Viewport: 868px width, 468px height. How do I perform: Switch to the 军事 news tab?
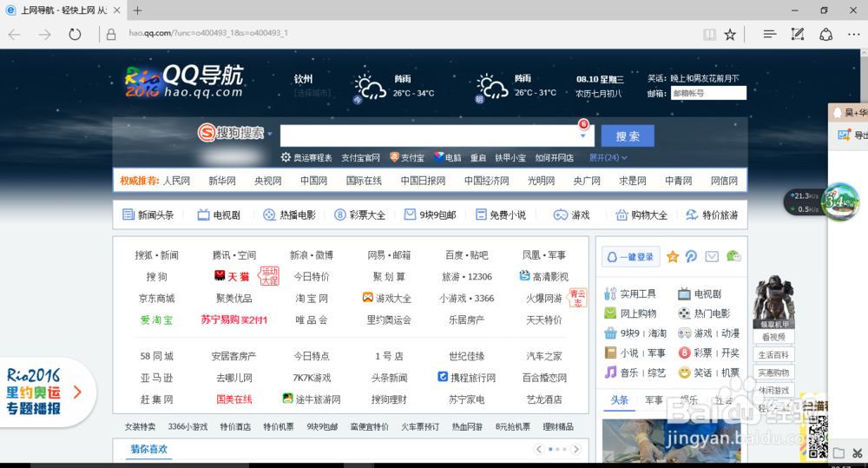coord(654,400)
